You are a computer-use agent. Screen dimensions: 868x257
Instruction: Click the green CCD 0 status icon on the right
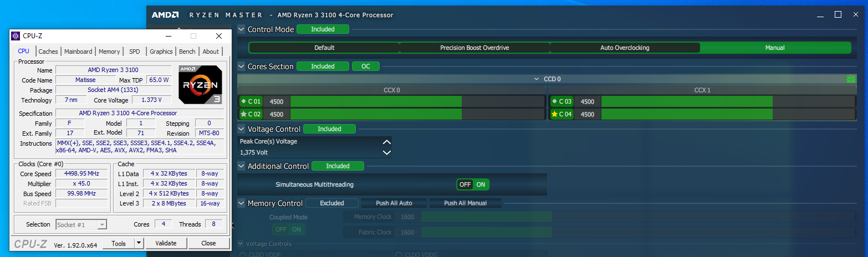pos(850,79)
